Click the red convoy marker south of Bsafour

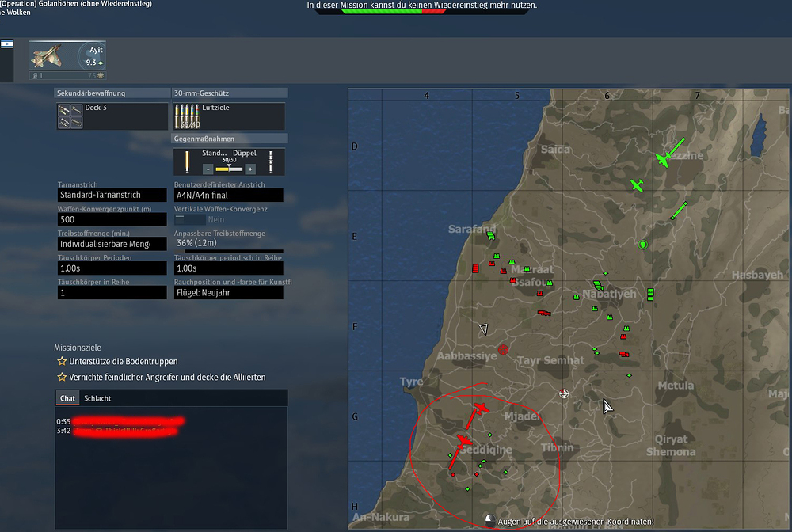click(x=544, y=313)
